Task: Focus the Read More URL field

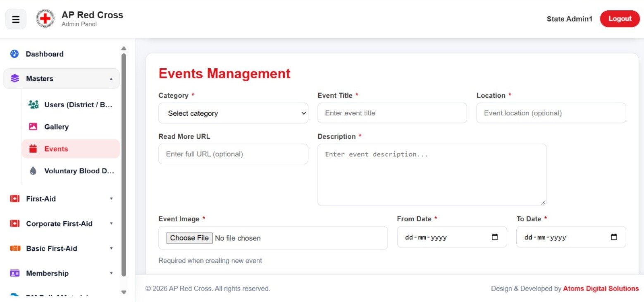Action: pos(233,154)
